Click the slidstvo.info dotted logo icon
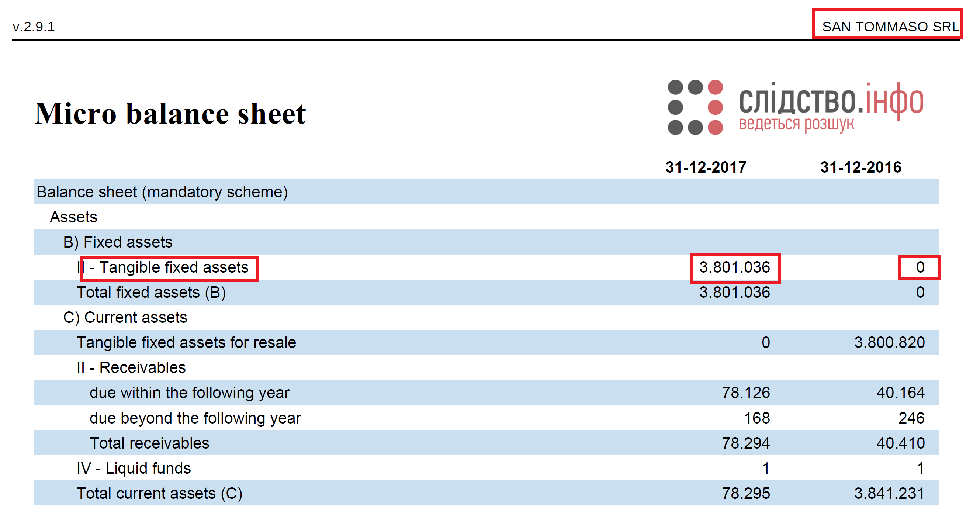This screenshot has width=980, height=508. pos(695,107)
